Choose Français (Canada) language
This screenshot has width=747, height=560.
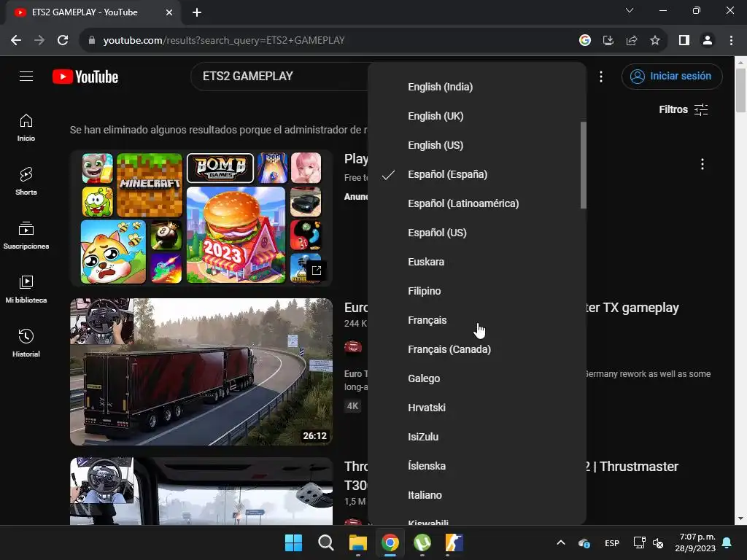(477, 349)
